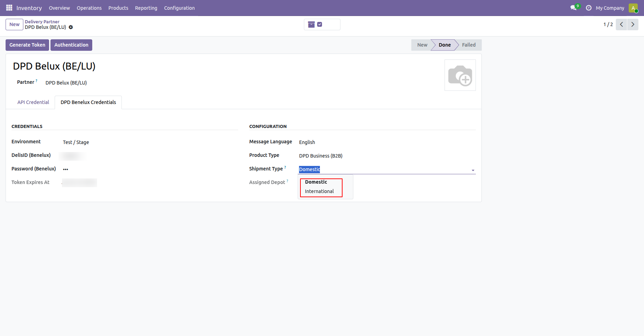
Task: Click the Assigned Depot field label
Action: [267, 182]
